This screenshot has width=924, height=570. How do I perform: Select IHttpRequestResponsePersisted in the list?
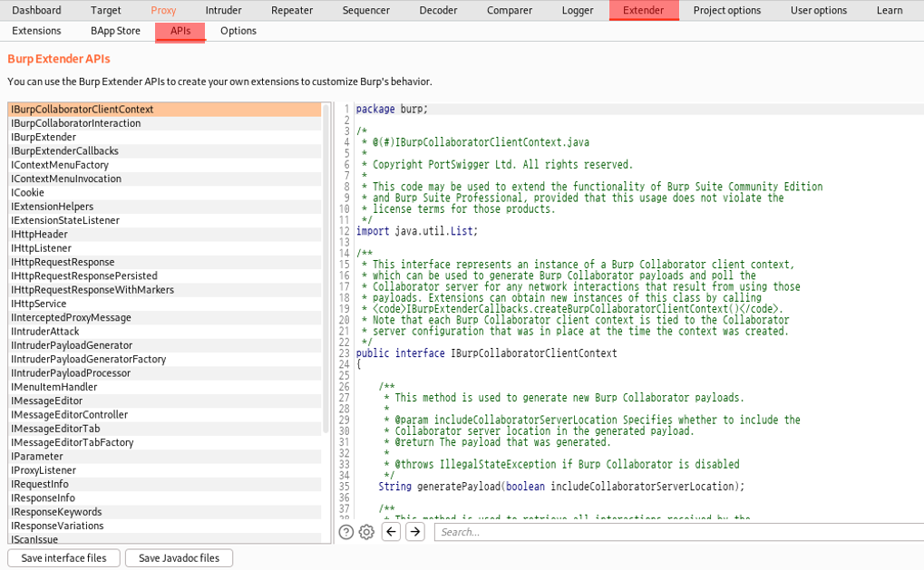pos(164,275)
